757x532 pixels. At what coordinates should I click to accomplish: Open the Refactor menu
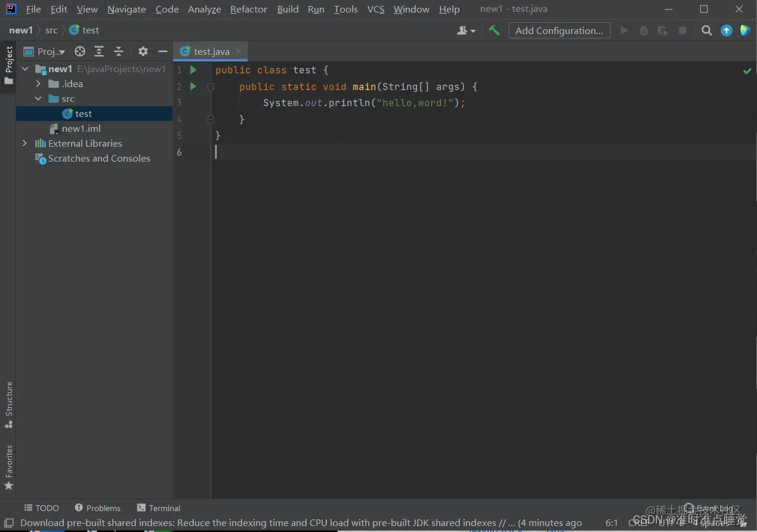[249, 10]
